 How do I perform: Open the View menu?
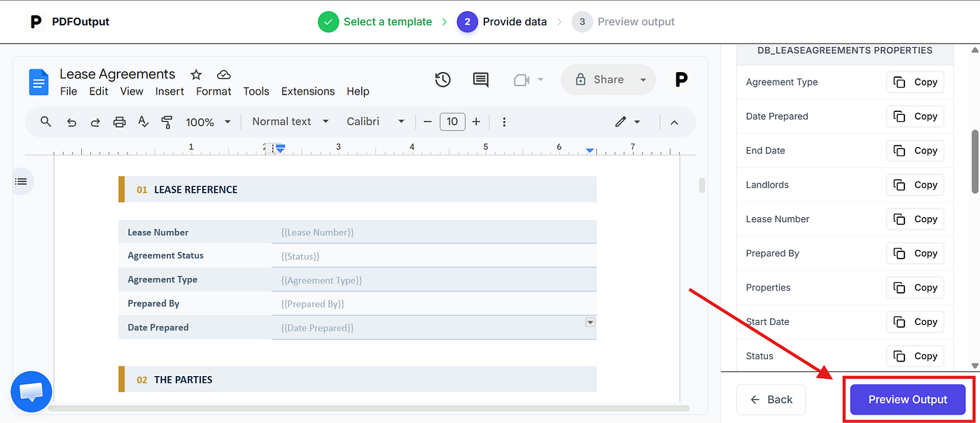pyautogui.click(x=132, y=91)
